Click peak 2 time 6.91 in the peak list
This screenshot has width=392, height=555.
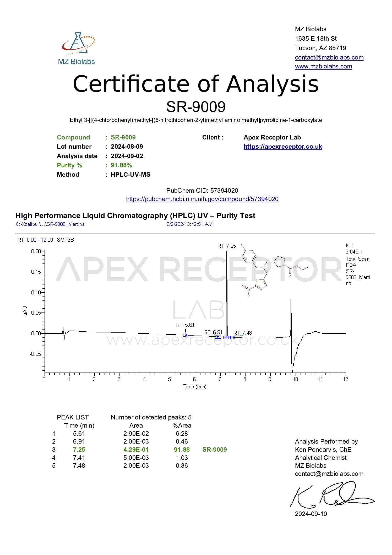[x=79, y=441]
